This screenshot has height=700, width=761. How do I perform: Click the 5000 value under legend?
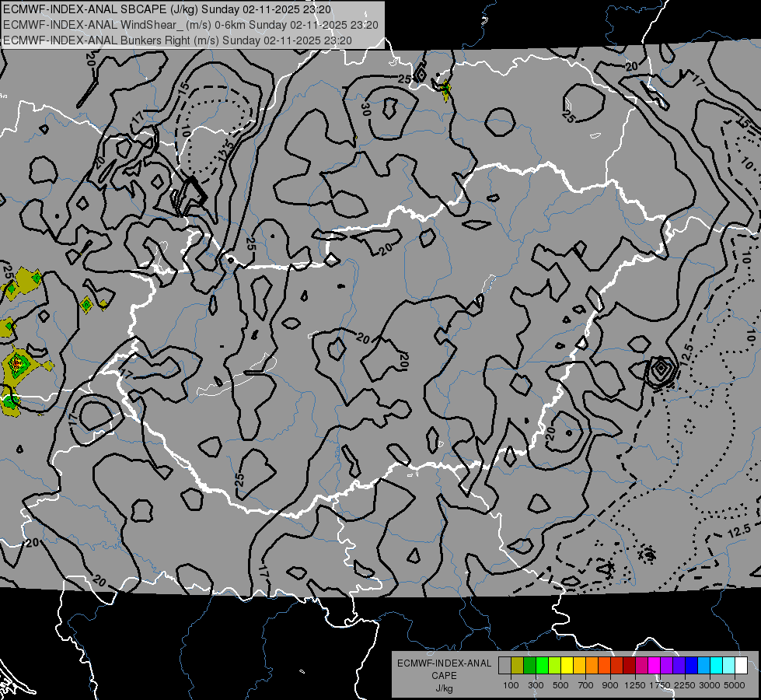[x=735, y=685]
